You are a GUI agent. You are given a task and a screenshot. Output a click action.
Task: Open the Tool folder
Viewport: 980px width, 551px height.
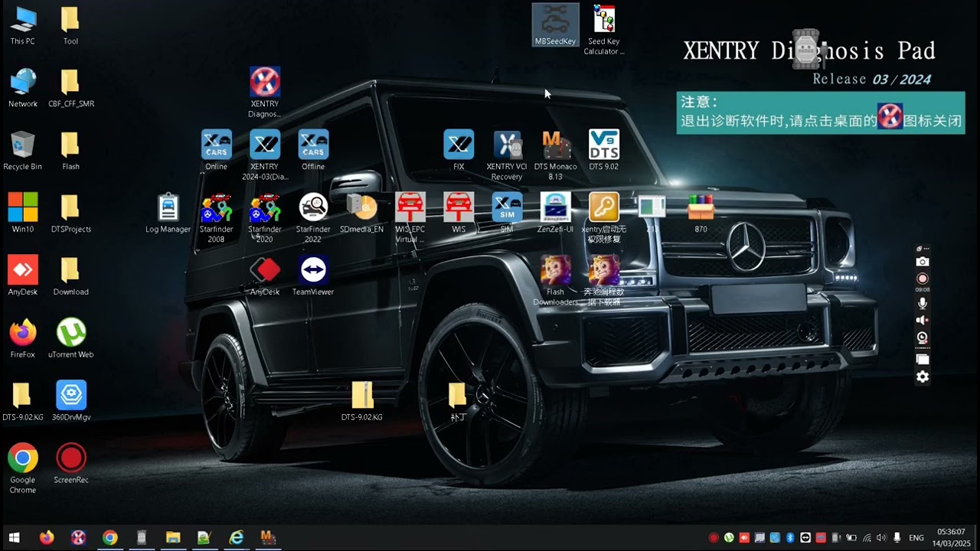pyautogui.click(x=70, y=25)
